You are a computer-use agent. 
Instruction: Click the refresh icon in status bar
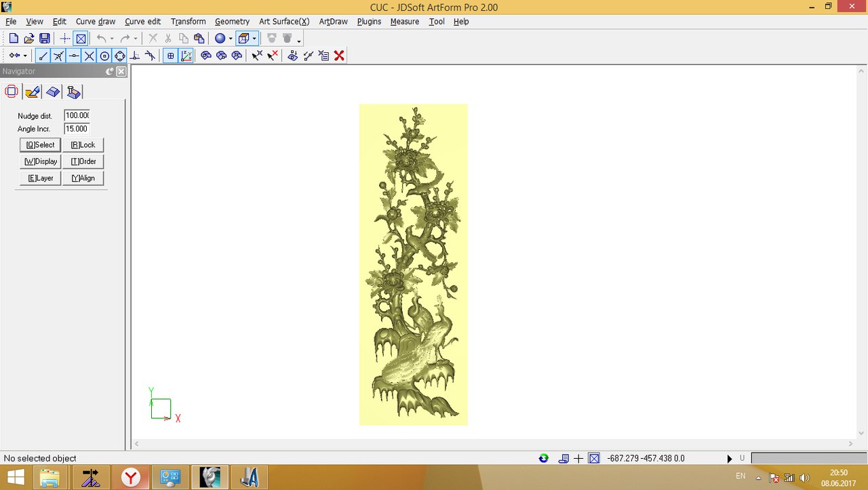pos(543,458)
